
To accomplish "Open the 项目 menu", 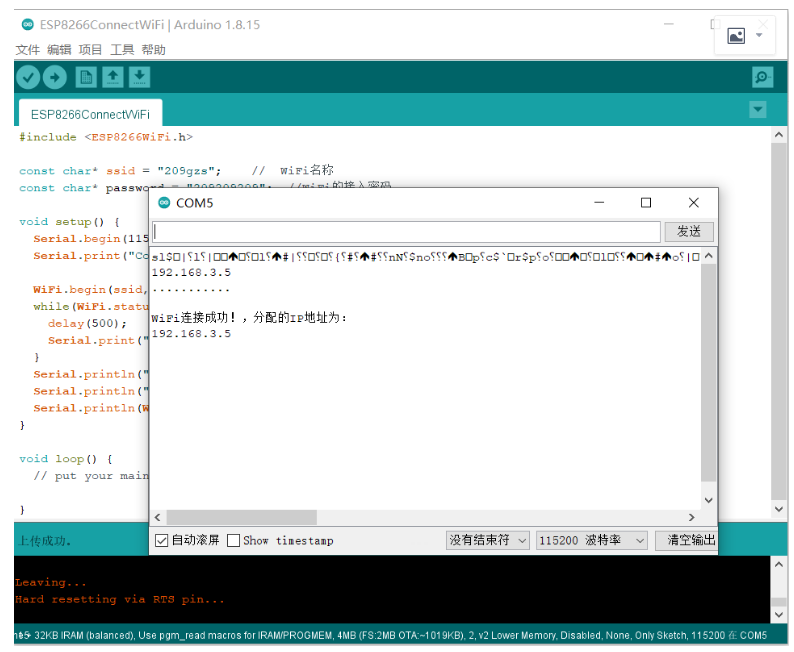I will click(x=90, y=50).
